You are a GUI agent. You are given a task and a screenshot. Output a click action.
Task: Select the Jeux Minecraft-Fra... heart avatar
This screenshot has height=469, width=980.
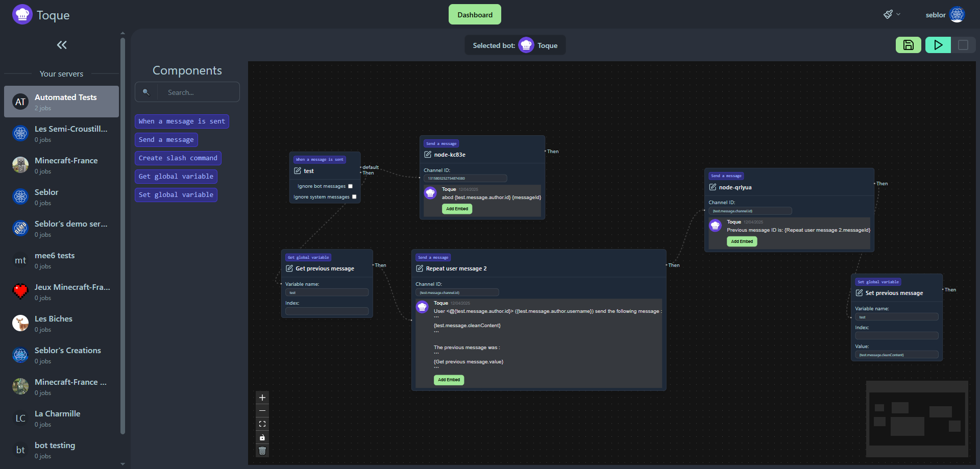tap(20, 291)
